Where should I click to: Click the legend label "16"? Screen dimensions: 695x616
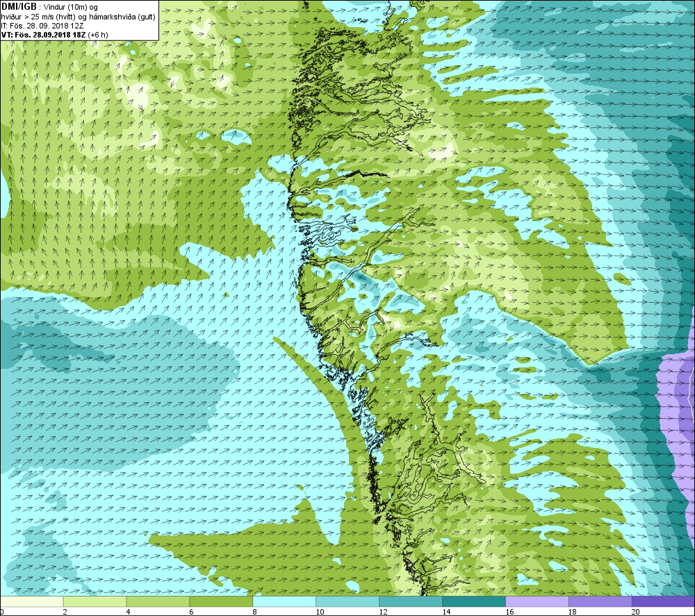[509, 612]
